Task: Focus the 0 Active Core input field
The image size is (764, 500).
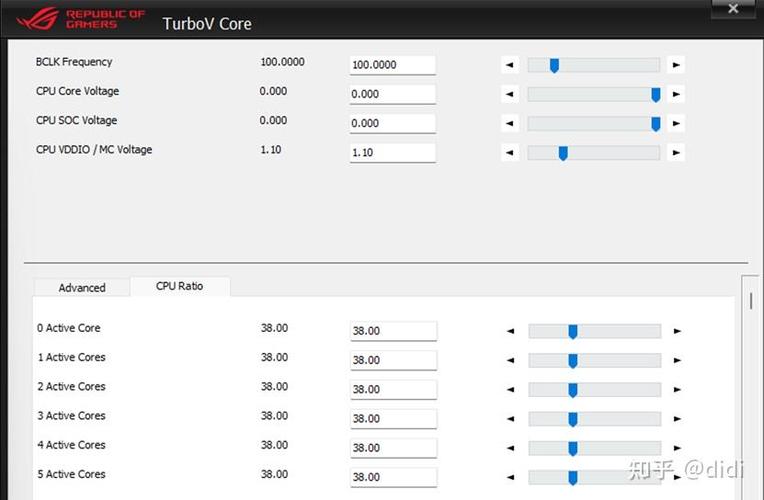Action: tap(393, 331)
